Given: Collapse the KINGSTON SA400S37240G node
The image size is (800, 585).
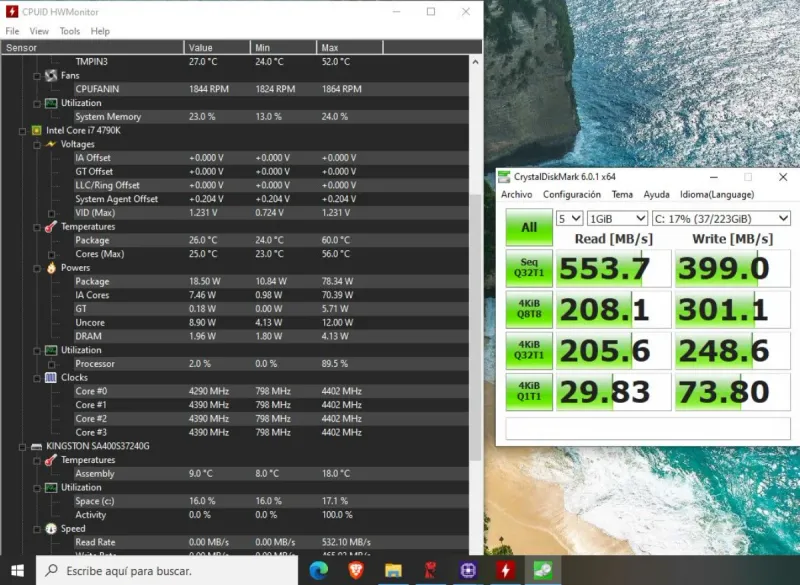Looking at the screenshot, I should [x=22, y=447].
